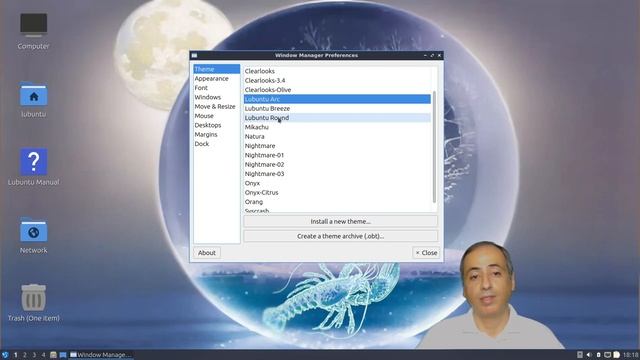Select the Lubuntu Arc theme

[x=337, y=99]
